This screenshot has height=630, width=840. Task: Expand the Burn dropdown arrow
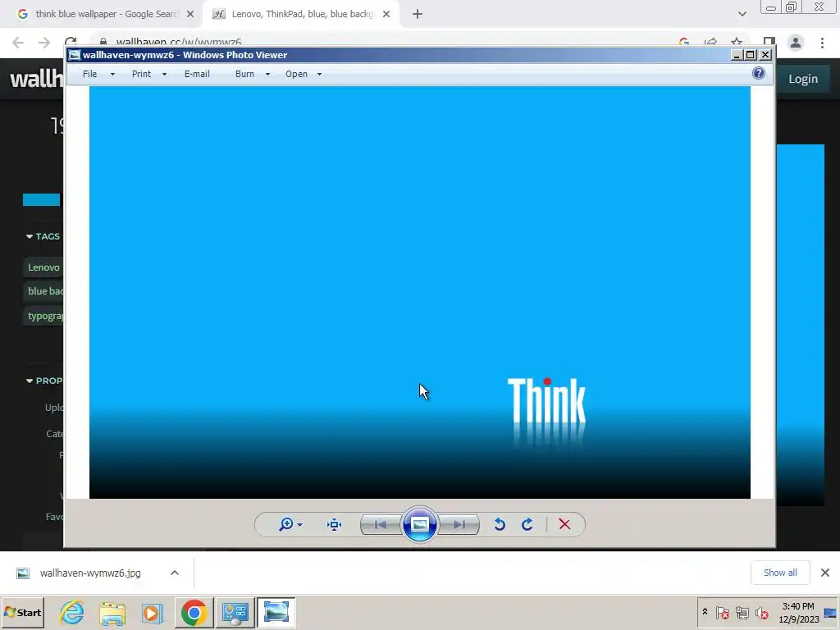[267, 75]
